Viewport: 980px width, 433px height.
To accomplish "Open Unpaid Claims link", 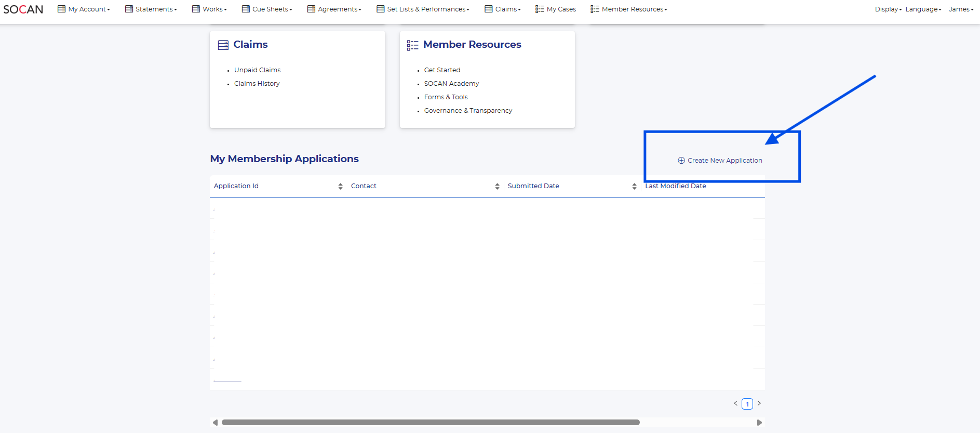I will 257,70.
